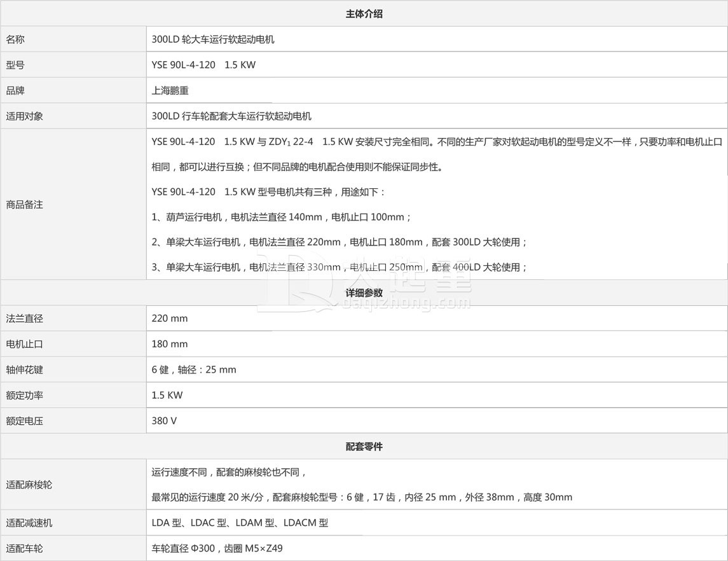The width and height of the screenshot is (728, 561).
Task: Click the 380 V value
Action: [164, 421]
